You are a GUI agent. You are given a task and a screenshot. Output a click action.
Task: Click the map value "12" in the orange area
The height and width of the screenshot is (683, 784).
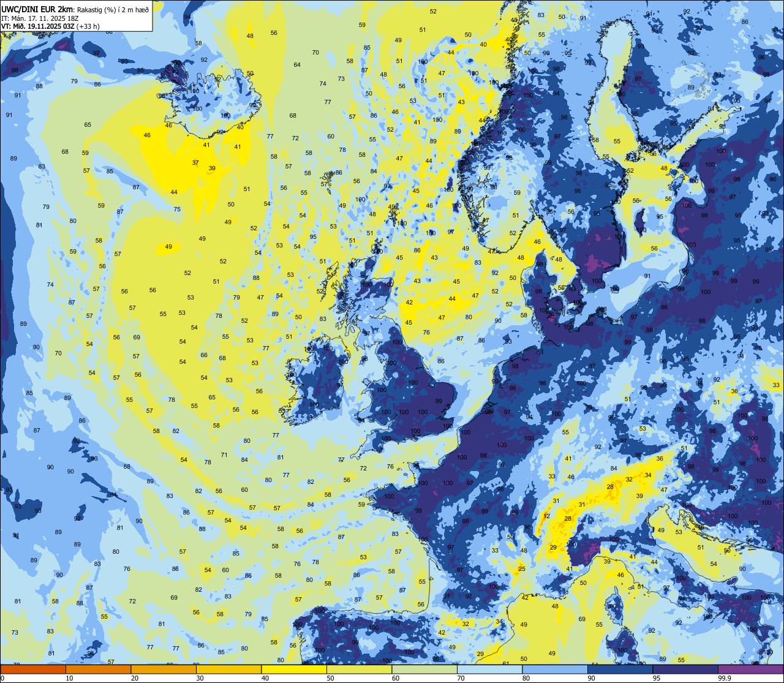tap(546, 516)
